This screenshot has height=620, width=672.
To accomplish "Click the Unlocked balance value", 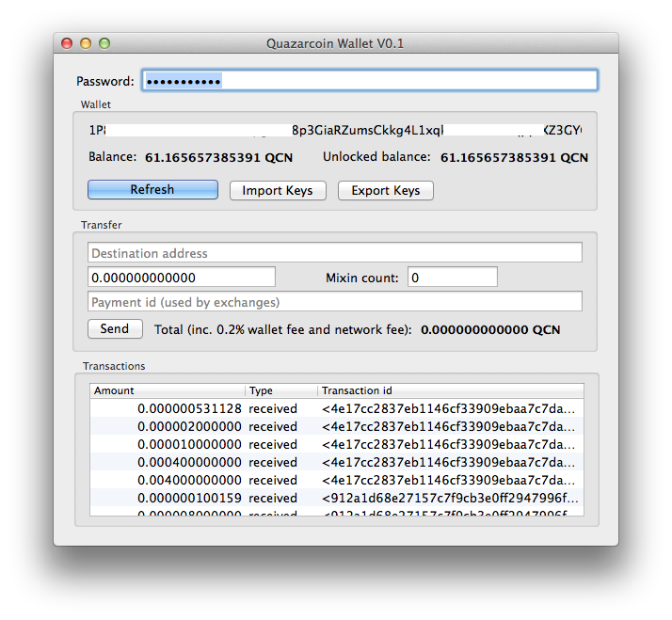I will [514, 158].
